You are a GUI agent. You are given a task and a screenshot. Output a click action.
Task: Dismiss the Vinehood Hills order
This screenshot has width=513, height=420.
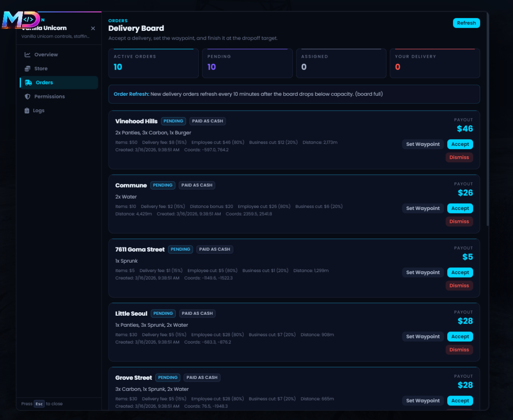pyautogui.click(x=459, y=157)
